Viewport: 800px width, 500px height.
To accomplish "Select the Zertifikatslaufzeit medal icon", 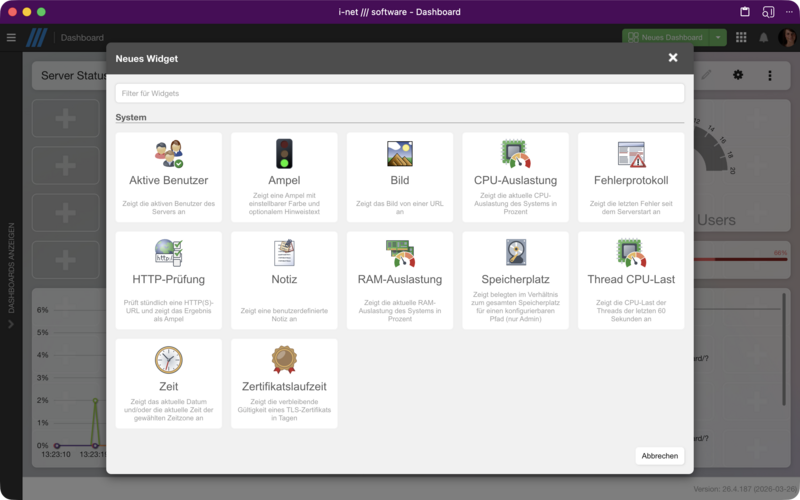I will point(284,360).
